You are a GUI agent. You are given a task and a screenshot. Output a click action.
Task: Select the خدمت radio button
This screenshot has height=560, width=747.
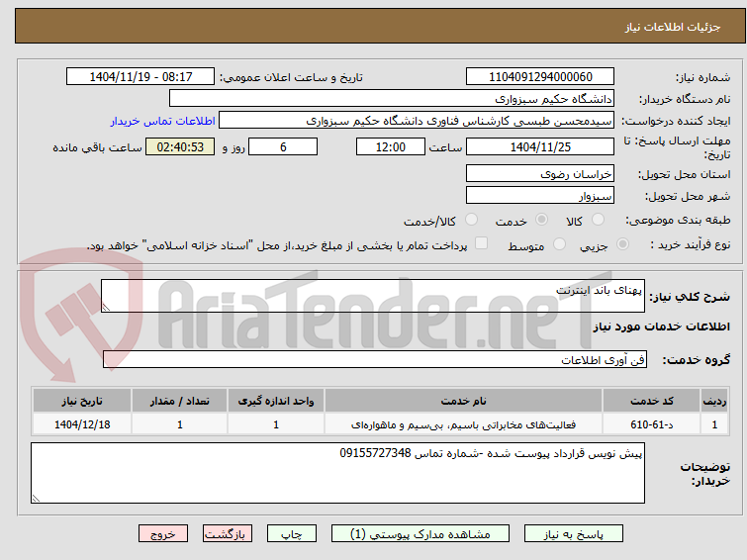click(x=541, y=220)
